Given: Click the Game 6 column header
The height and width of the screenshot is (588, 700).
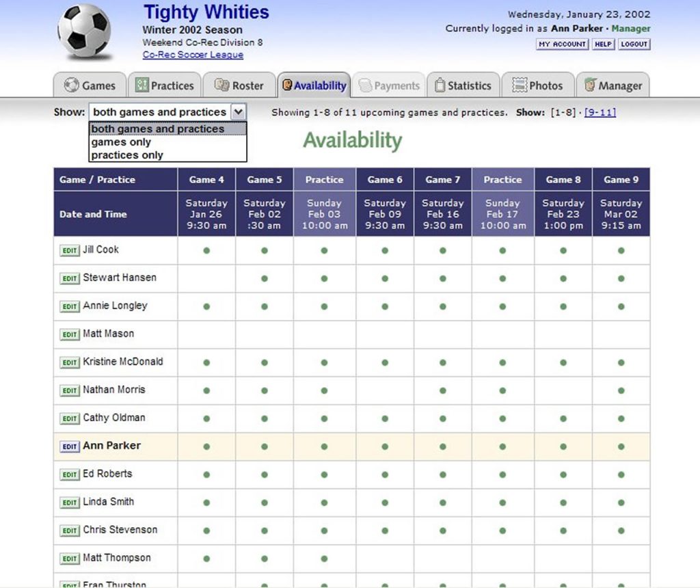Looking at the screenshot, I should 385,180.
